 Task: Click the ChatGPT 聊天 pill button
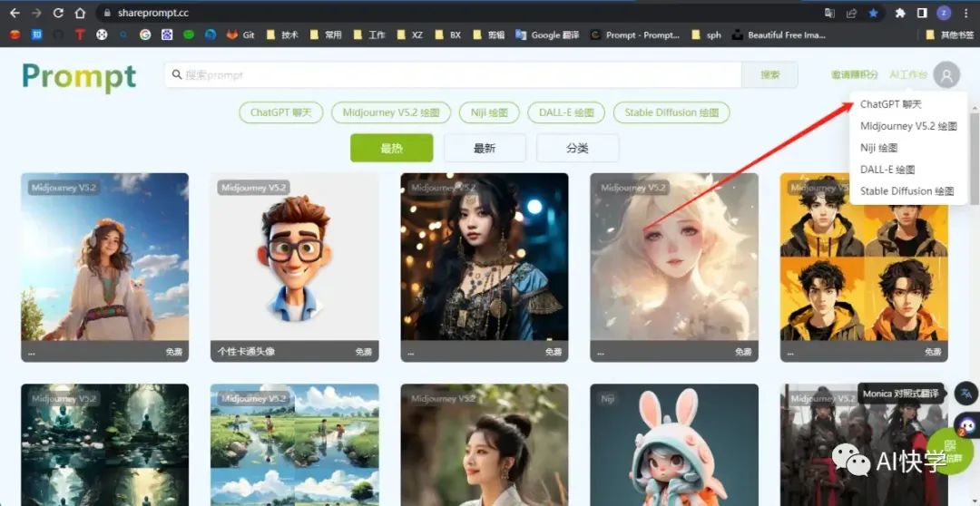(280, 112)
